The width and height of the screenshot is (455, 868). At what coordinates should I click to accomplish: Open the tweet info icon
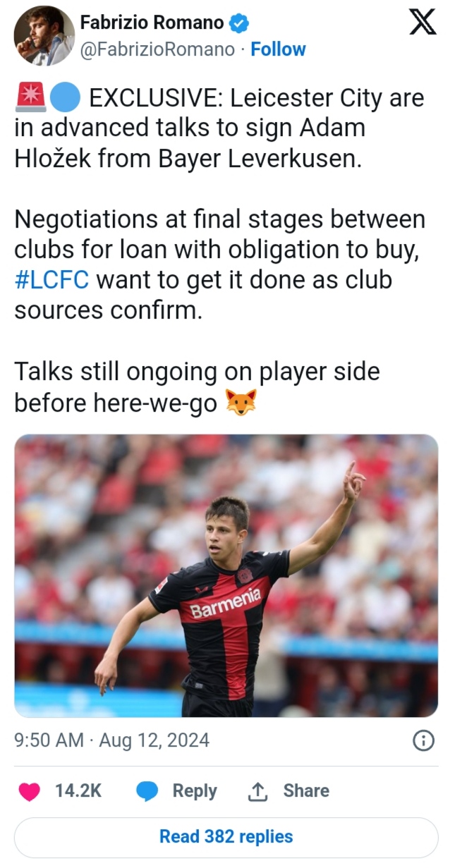pos(423,740)
